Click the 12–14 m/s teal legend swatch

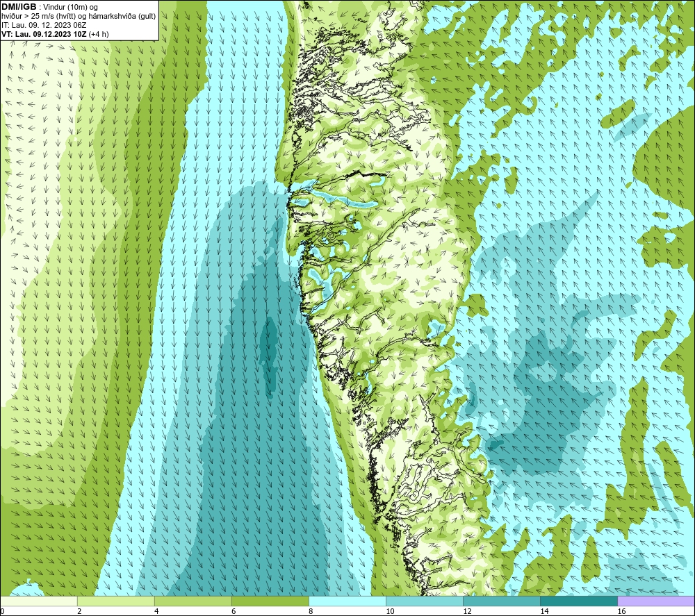click(501, 601)
